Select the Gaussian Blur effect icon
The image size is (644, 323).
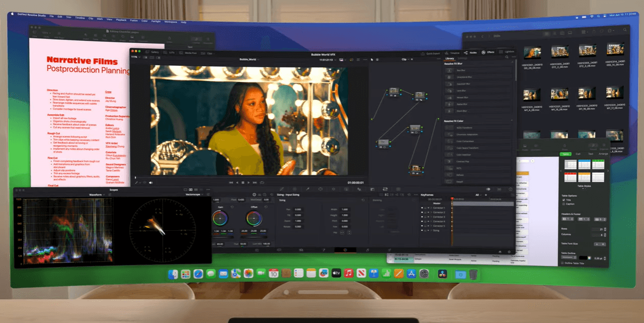(x=449, y=83)
